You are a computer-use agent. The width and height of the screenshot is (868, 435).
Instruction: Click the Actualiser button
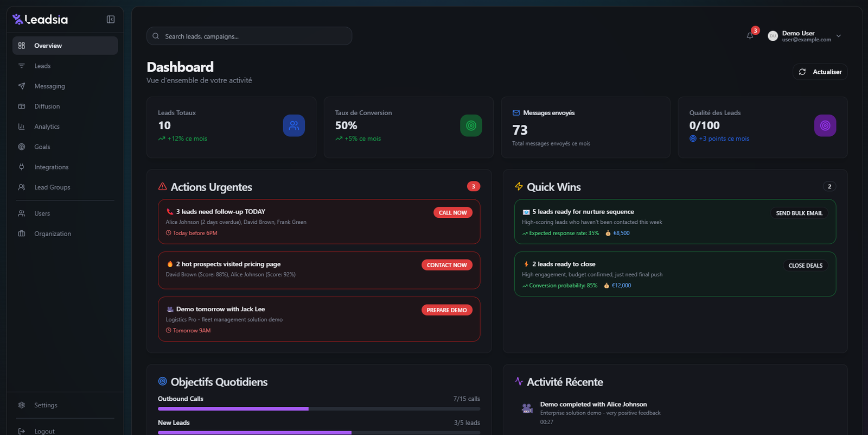pos(820,72)
